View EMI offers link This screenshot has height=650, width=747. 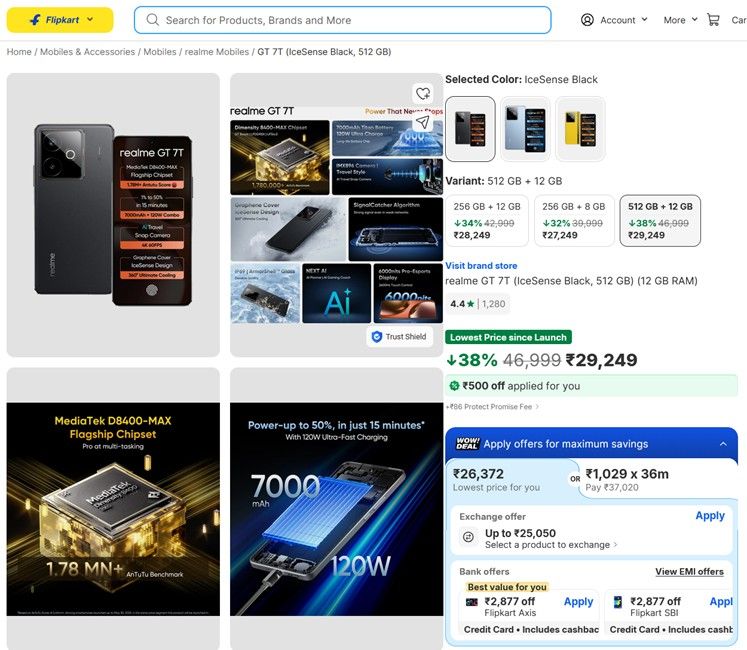click(689, 571)
